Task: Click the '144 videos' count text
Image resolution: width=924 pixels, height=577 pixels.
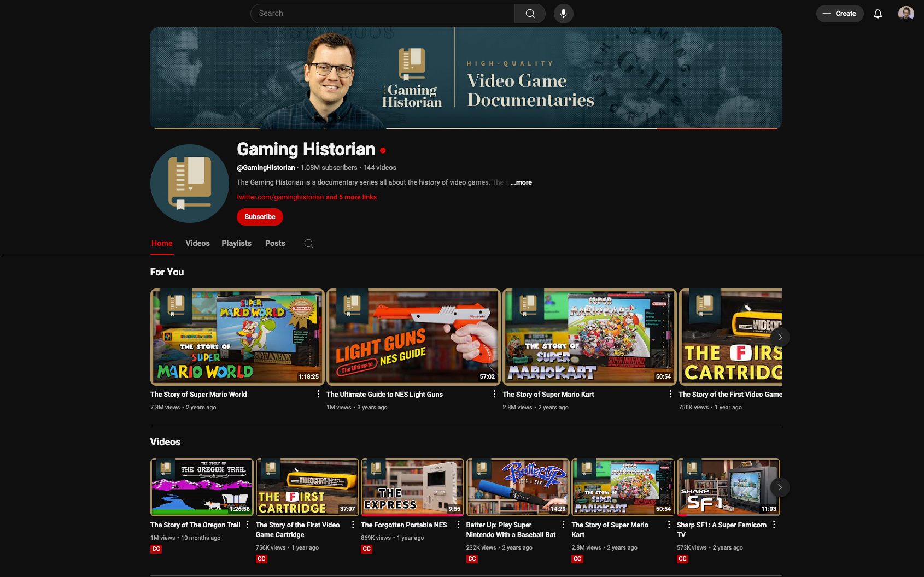Action: coord(379,168)
